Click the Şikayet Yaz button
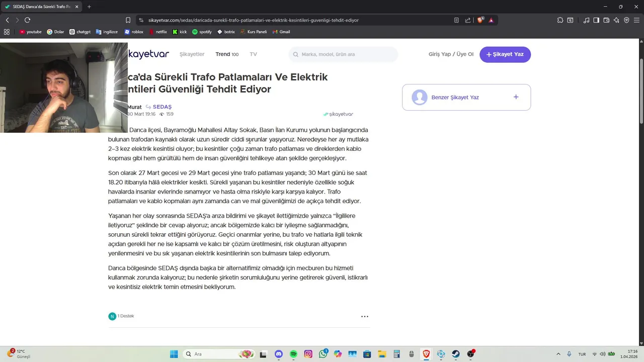Image resolution: width=644 pixels, height=362 pixels. pos(505,54)
